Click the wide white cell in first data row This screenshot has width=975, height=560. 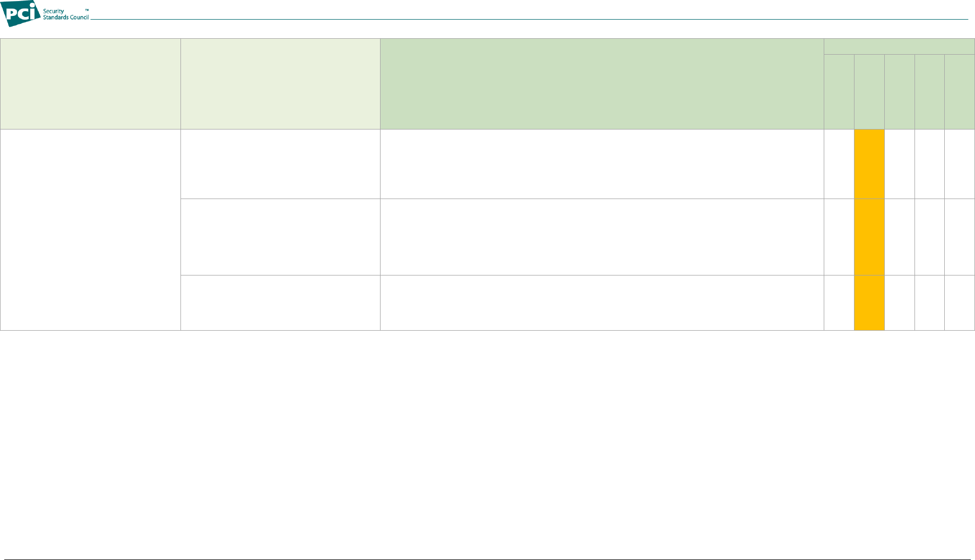(x=602, y=164)
